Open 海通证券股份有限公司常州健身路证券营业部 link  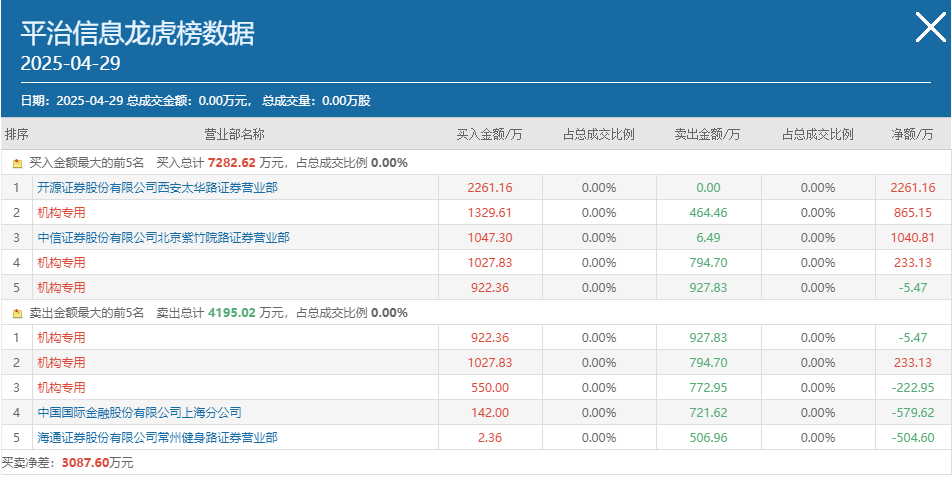pos(157,438)
